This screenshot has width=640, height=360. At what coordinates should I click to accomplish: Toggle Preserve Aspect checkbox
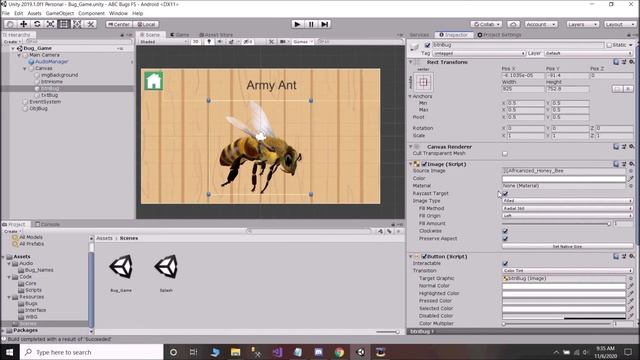[x=505, y=238]
